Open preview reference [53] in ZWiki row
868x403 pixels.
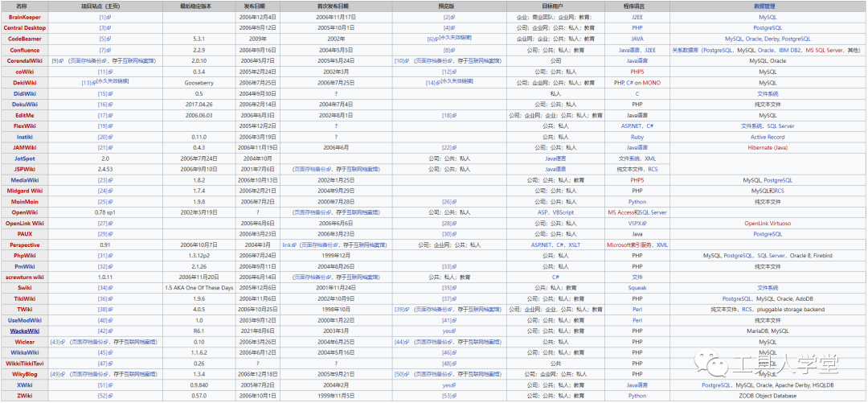pyautogui.click(x=449, y=396)
